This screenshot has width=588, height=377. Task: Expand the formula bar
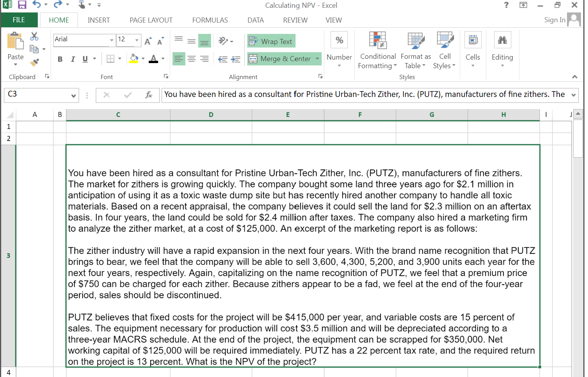click(574, 95)
